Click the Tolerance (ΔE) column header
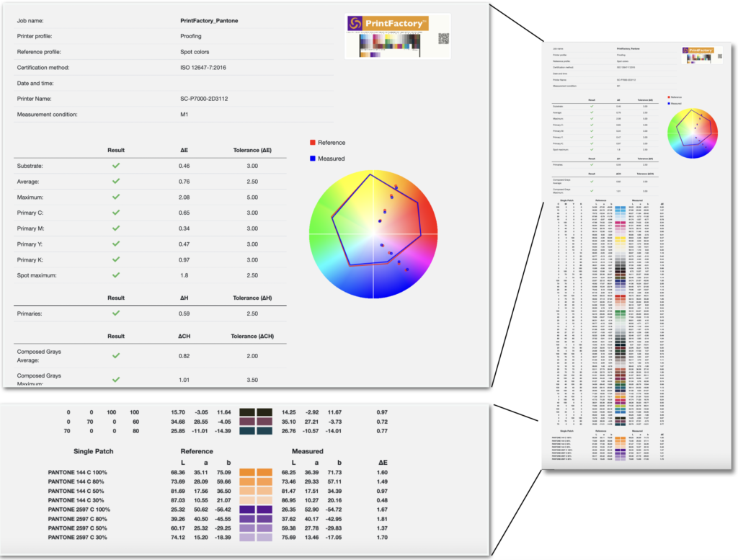 coord(252,150)
